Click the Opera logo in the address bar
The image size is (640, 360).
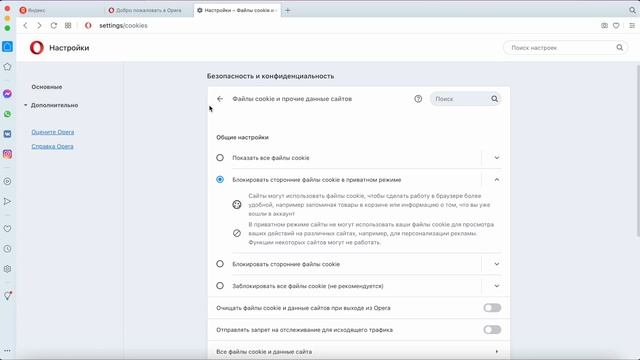tap(88, 25)
